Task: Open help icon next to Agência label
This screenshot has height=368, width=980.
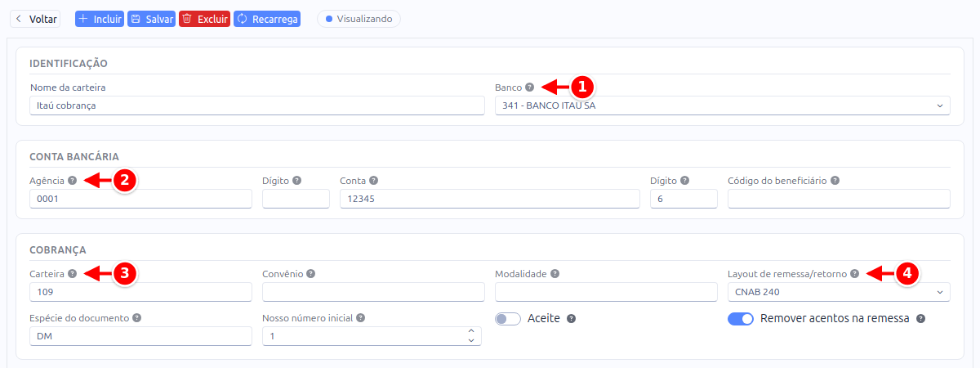Action: click(x=72, y=181)
